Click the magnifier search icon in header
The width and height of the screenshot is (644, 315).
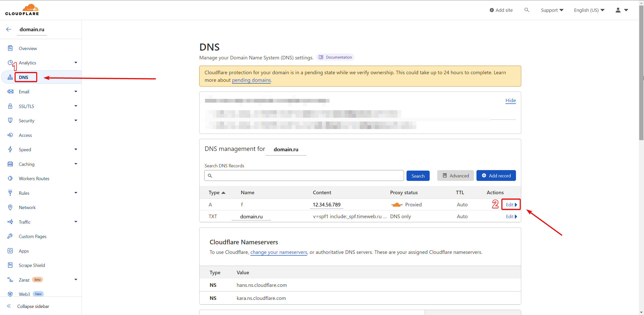coord(527,10)
